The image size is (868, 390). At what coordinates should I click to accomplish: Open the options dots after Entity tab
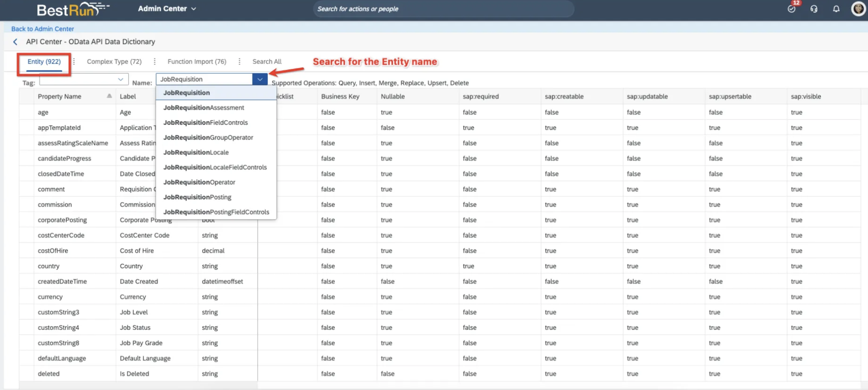pyautogui.click(x=74, y=61)
